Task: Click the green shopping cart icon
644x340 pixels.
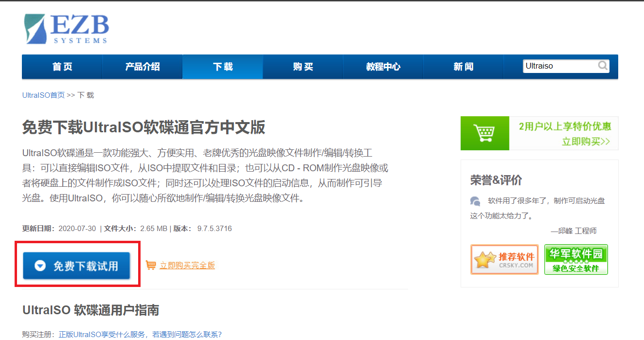Action: (484, 133)
